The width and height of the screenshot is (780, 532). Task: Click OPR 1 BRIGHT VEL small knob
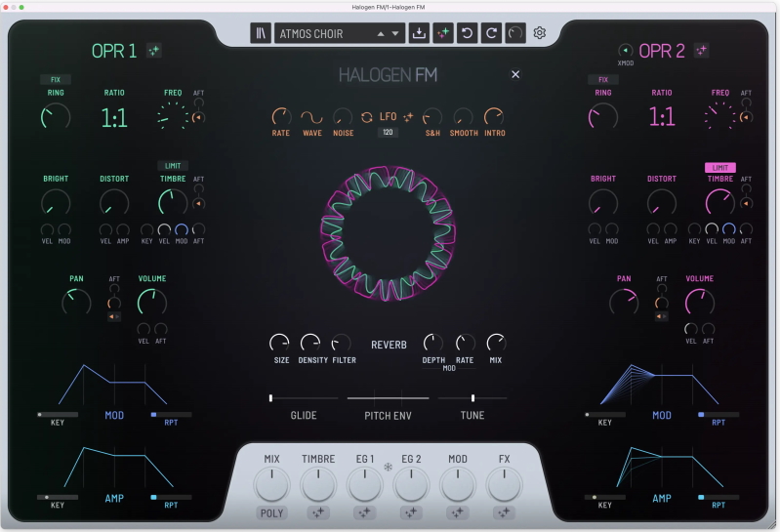click(47, 229)
